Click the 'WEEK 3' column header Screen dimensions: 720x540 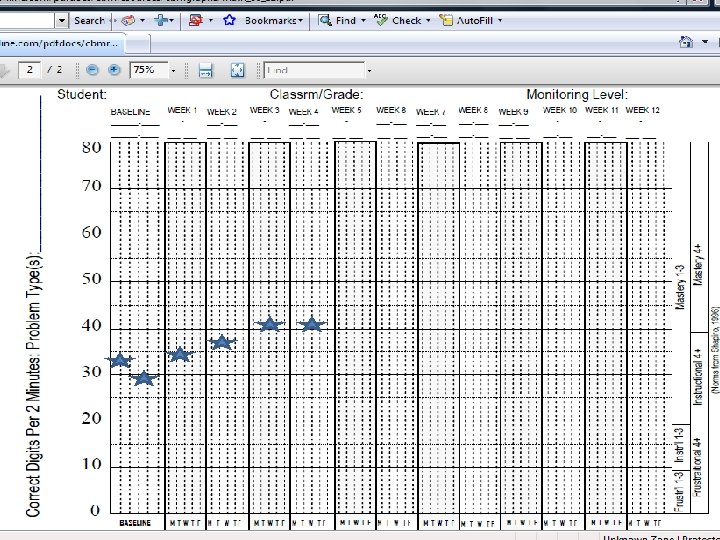[x=264, y=110]
